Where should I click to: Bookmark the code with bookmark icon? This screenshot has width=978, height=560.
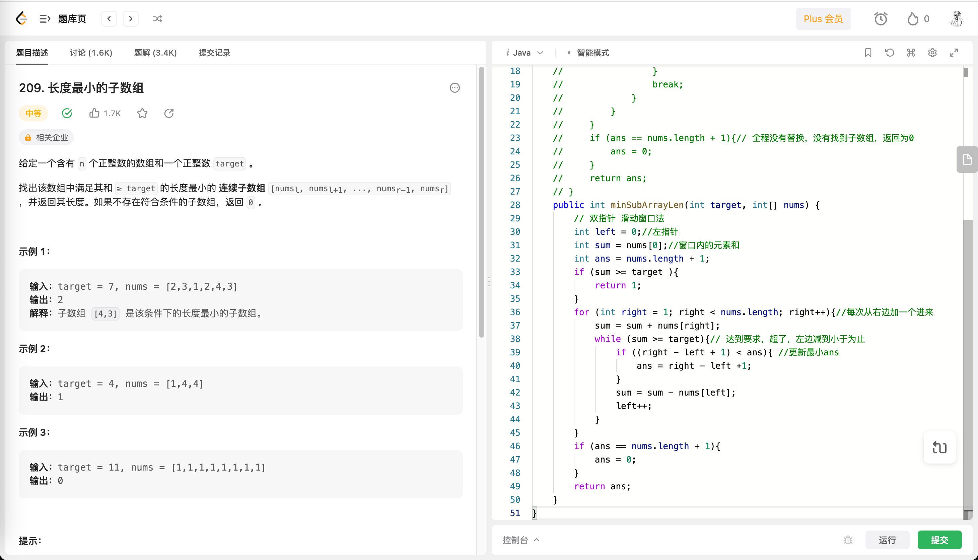pyautogui.click(x=867, y=53)
